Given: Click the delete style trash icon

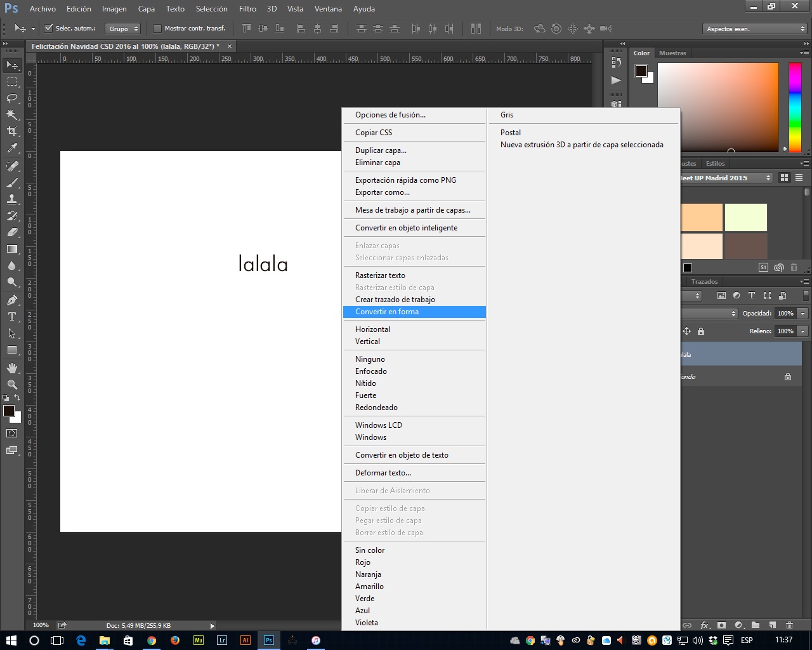Looking at the screenshot, I should (x=794, y=268).
